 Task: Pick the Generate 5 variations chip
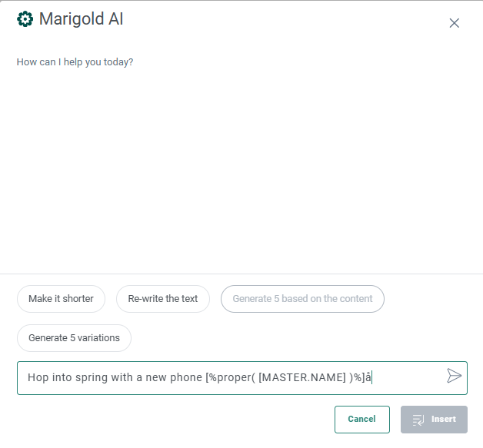tap(74, 338)
